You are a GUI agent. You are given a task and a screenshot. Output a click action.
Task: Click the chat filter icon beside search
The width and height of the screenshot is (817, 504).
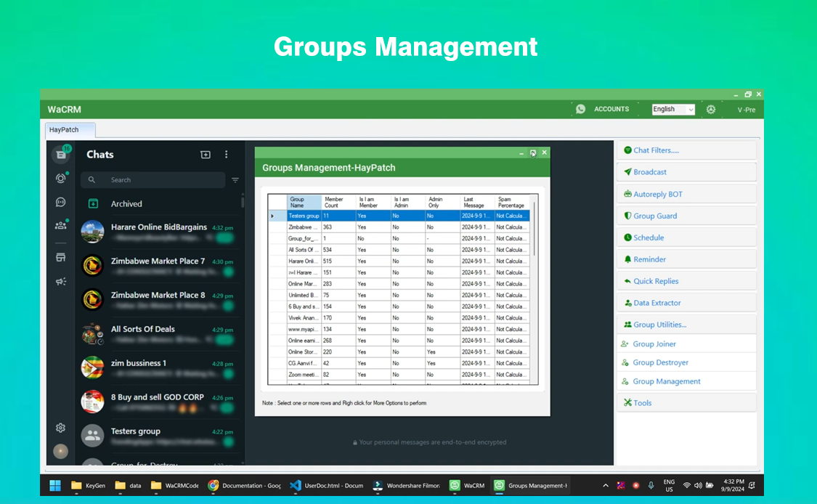[x=235, y=180]
